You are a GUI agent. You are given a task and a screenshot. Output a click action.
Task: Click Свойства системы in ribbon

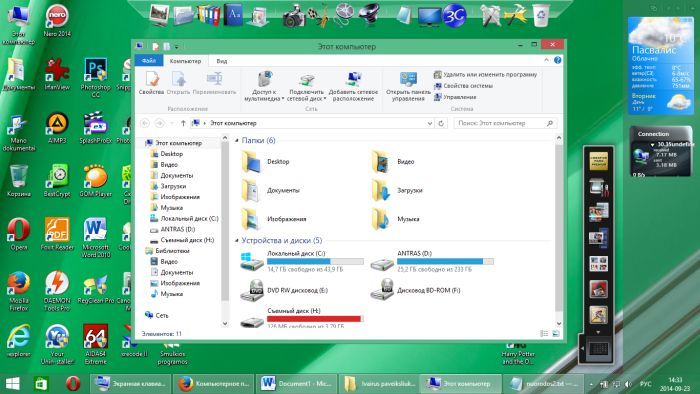(x=463, y=86)
